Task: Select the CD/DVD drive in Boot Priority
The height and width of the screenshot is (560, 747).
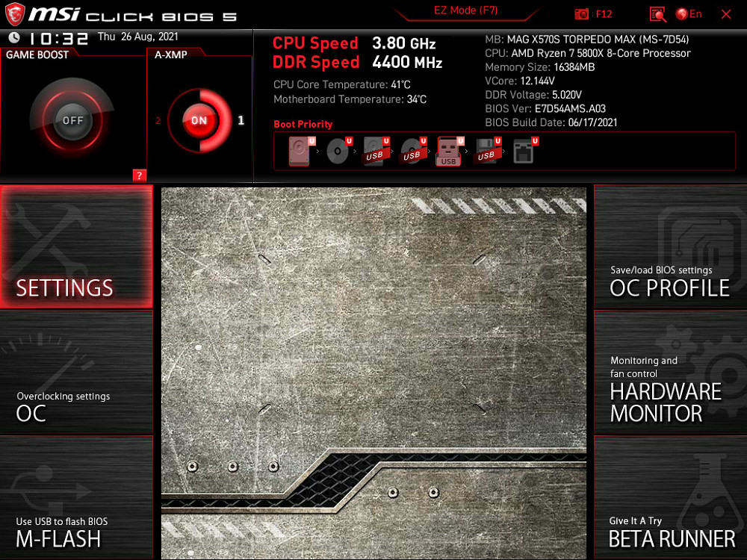Action: tap(338, 150)
